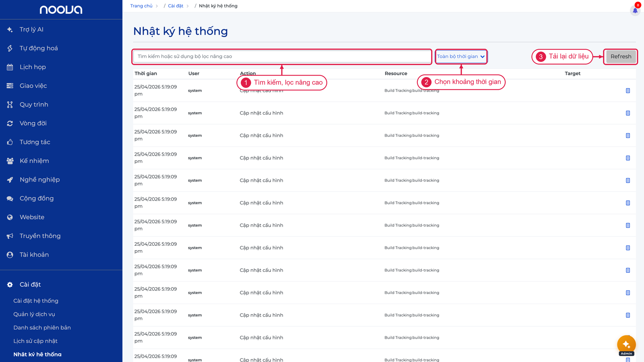Click the Trợ lý AI sparkle icon
The width and height of the screenshot is (644, 362).
click(10, 29)
